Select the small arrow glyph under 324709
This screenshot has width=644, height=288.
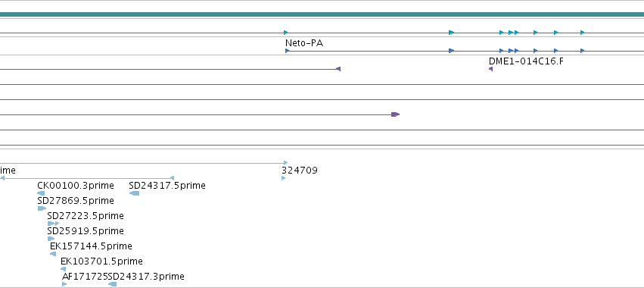coord(283,178)
